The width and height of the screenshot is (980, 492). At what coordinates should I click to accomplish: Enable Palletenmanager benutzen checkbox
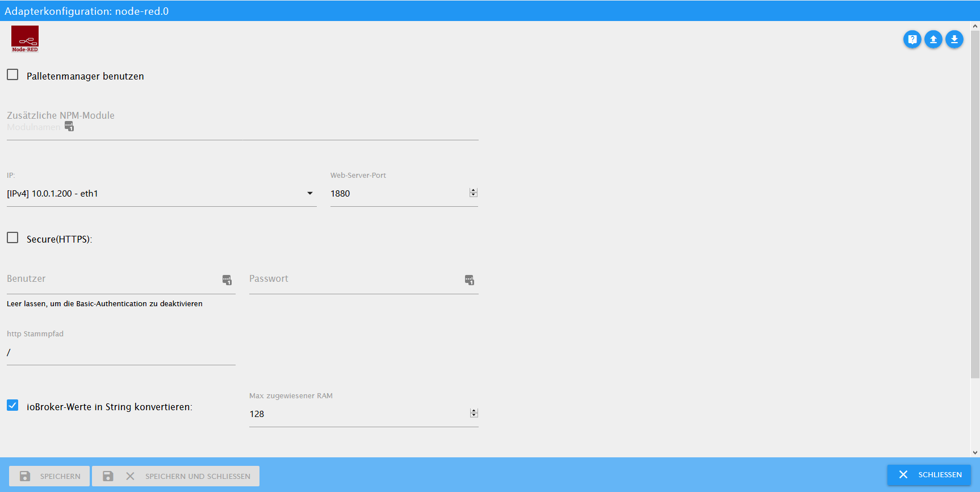pos(12,74)
